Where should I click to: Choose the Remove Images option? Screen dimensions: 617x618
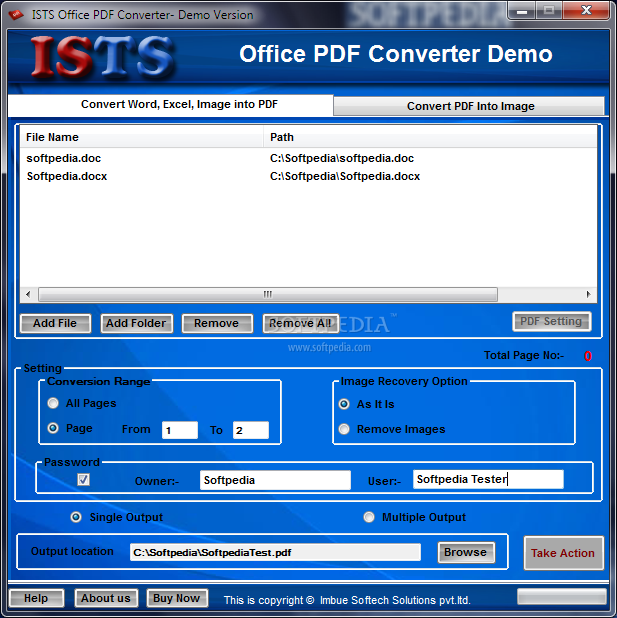point(344,429)
